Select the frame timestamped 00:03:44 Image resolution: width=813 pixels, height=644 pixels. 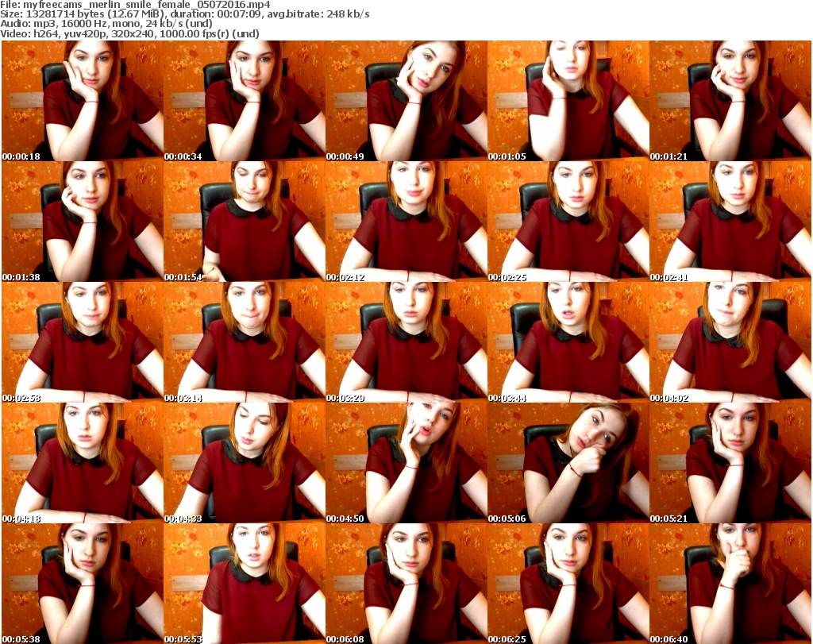click(568, 342)
